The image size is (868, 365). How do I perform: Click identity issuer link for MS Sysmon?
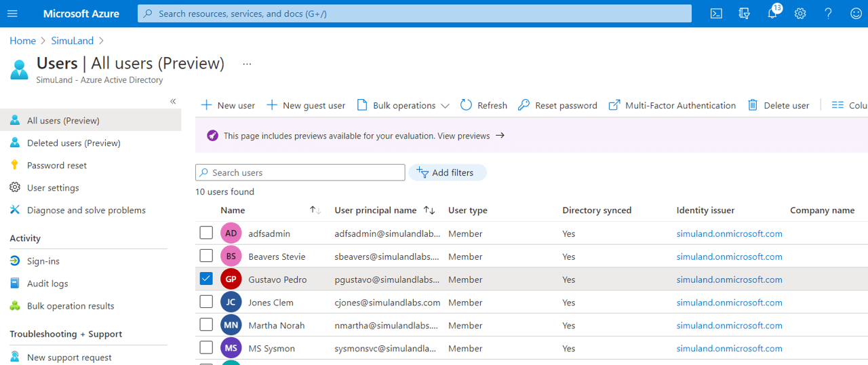tap(730, 349)
